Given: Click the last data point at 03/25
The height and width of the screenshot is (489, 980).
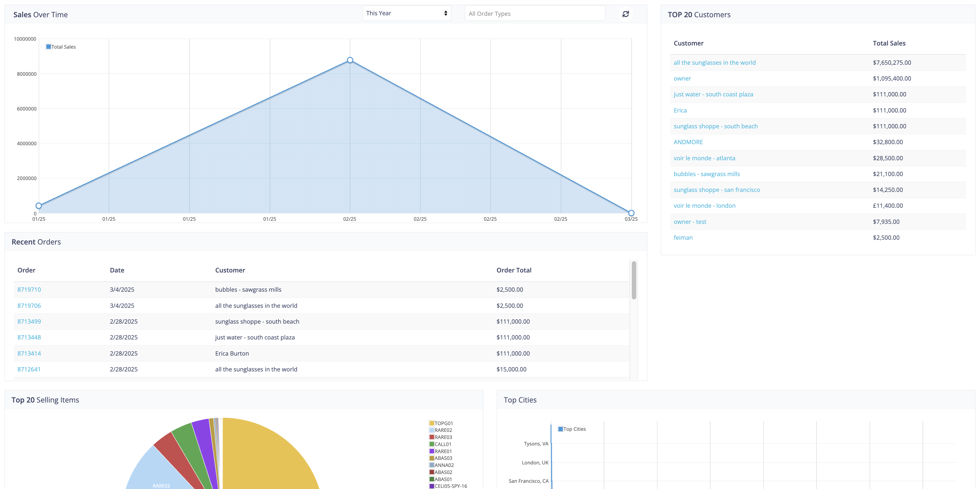Looking at the screenshot, I should tap(631, 213).
